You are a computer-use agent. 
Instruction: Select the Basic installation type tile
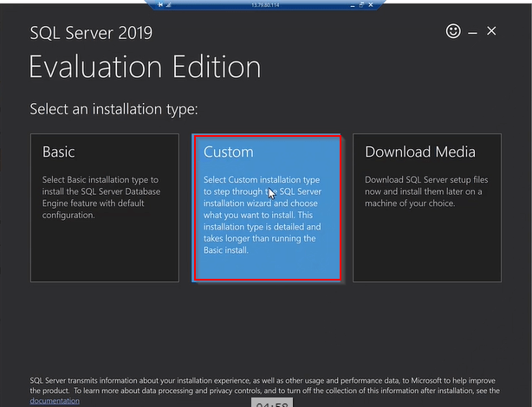pos(105,208)
